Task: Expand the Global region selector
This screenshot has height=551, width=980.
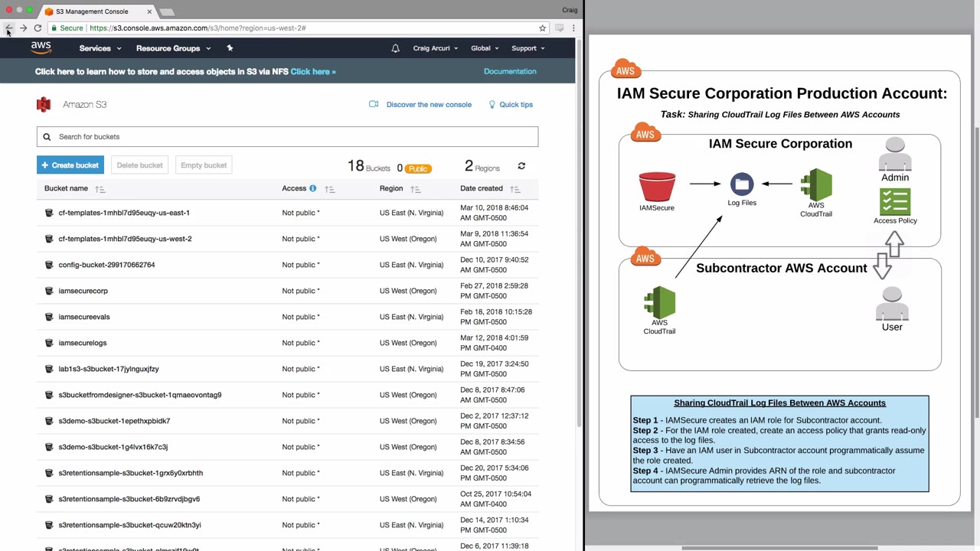Action: (485, 48)
